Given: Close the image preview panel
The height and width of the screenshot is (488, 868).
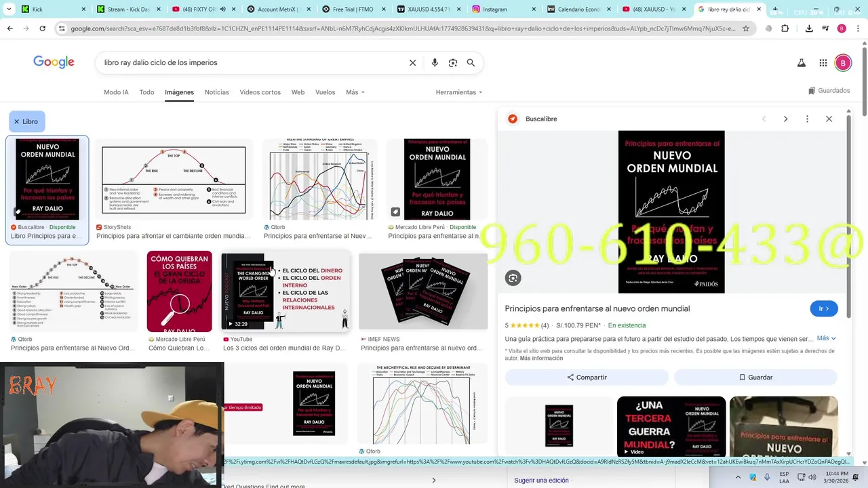Looking at the screenshot, I should pos(829,119).
